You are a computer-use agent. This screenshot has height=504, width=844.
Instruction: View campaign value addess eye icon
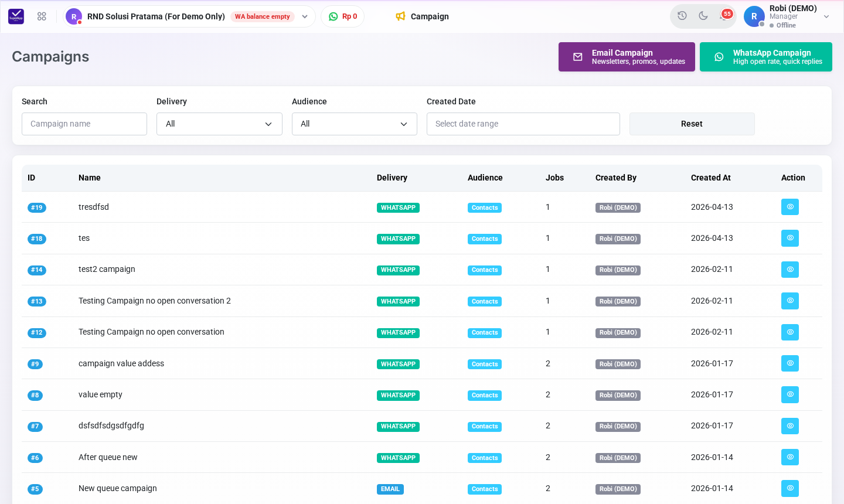790,363
